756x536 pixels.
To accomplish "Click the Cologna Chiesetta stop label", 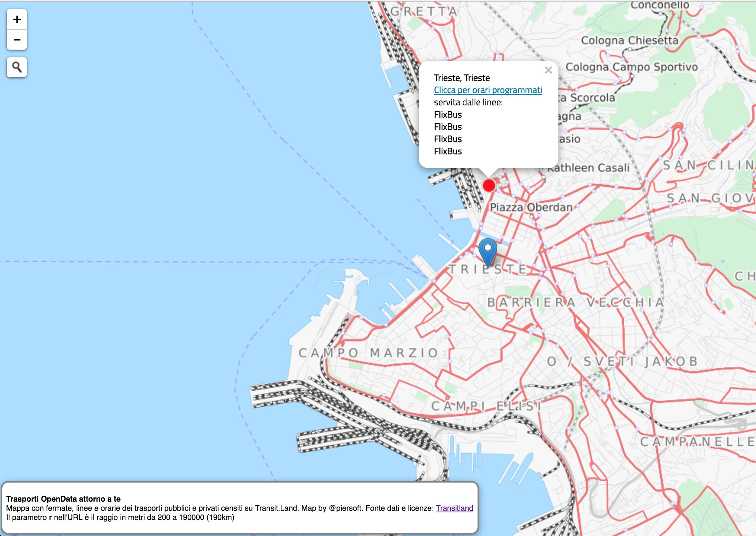I will tap(629, 40).
